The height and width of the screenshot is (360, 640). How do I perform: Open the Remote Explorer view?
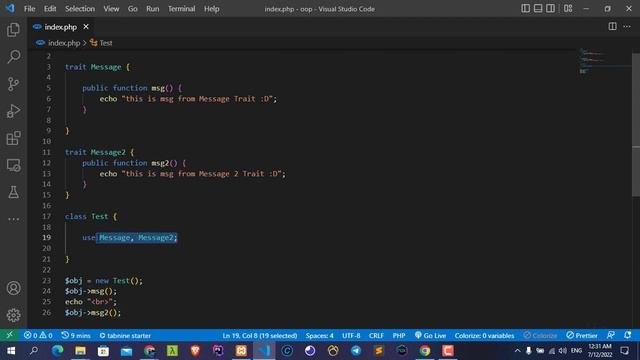(x=13, y=165)
